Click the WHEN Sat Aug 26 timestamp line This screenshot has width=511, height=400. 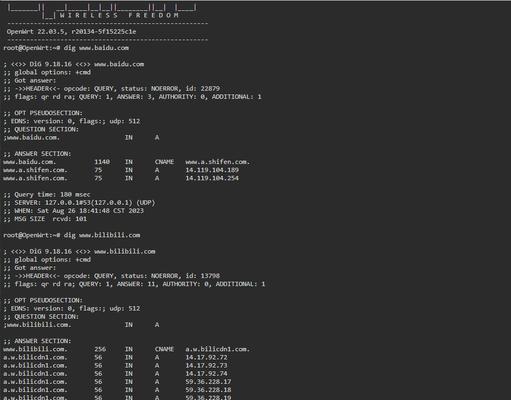(x=74, y=211)
